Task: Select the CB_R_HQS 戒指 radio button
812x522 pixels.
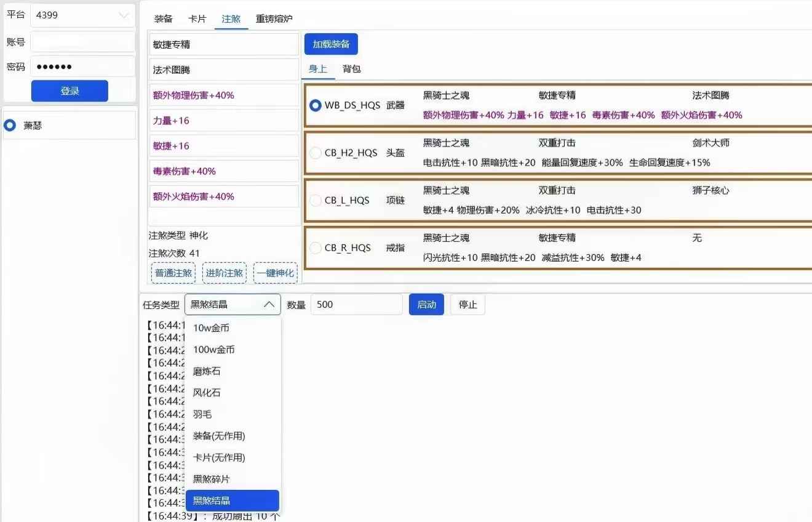Action: pos(316,247)
